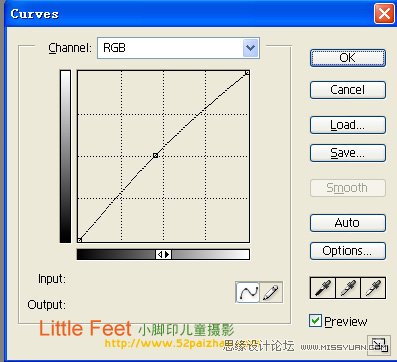
Task: Select the top-right curve endpoint
Action: pyautogui.click(x=247, y=72)
